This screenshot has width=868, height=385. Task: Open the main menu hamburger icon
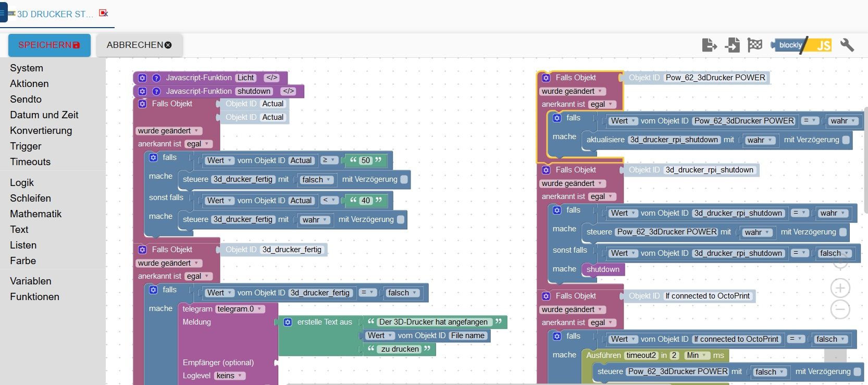coord(3,13)
